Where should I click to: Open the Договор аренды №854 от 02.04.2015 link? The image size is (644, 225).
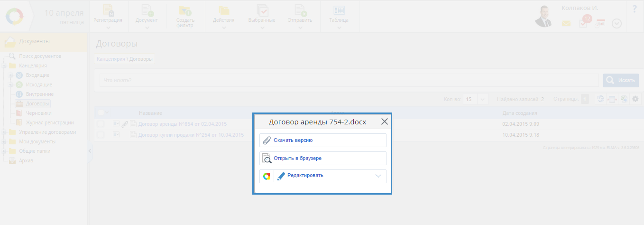click(x=183, y=124)
